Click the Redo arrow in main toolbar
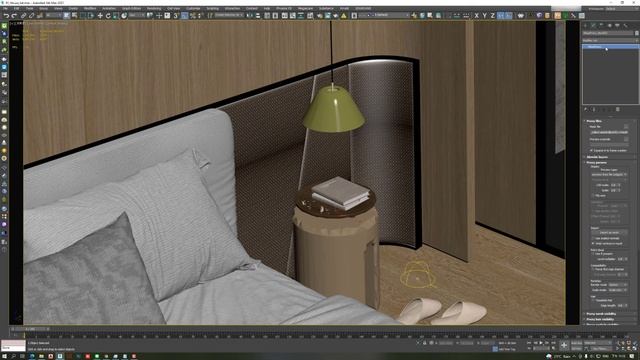The height and width of the screenshot is (360, 640). (14, 16)
